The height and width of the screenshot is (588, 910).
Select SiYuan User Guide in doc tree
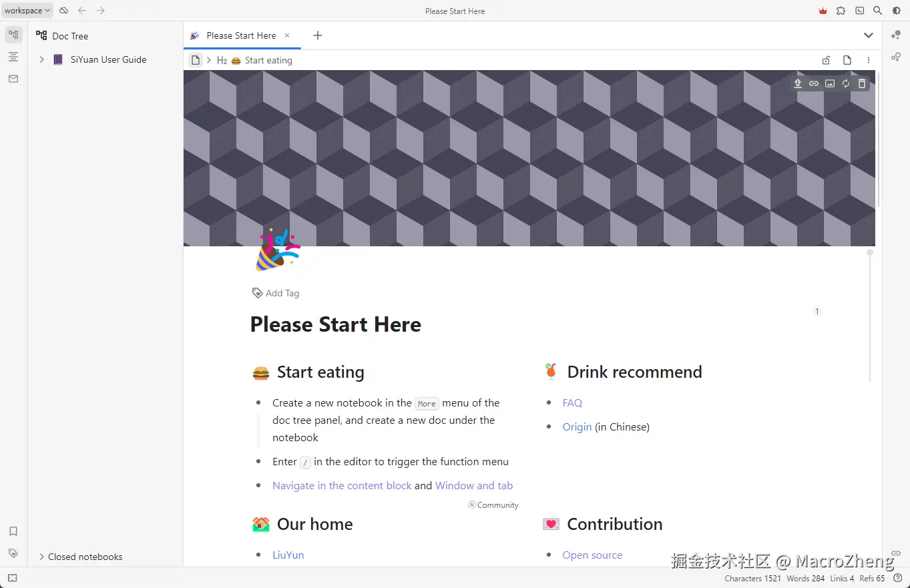pyautogui.click(x=109, y=59)
